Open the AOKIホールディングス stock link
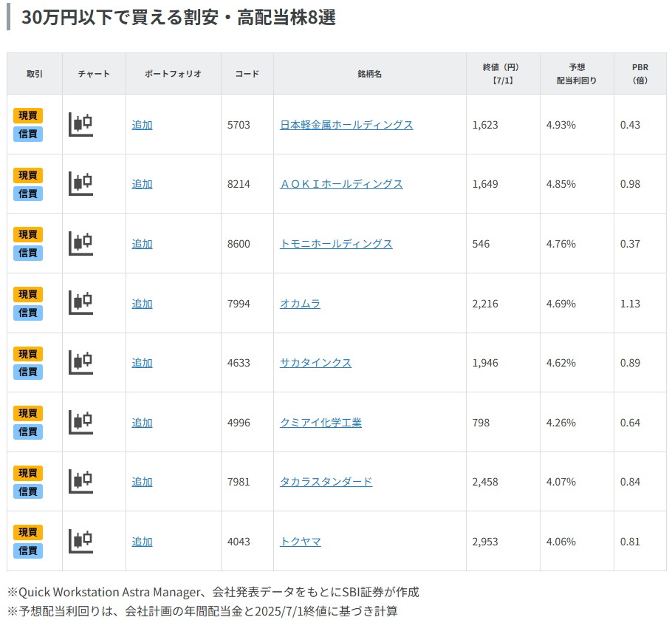The image size is (672, 620). pos(341,184)
